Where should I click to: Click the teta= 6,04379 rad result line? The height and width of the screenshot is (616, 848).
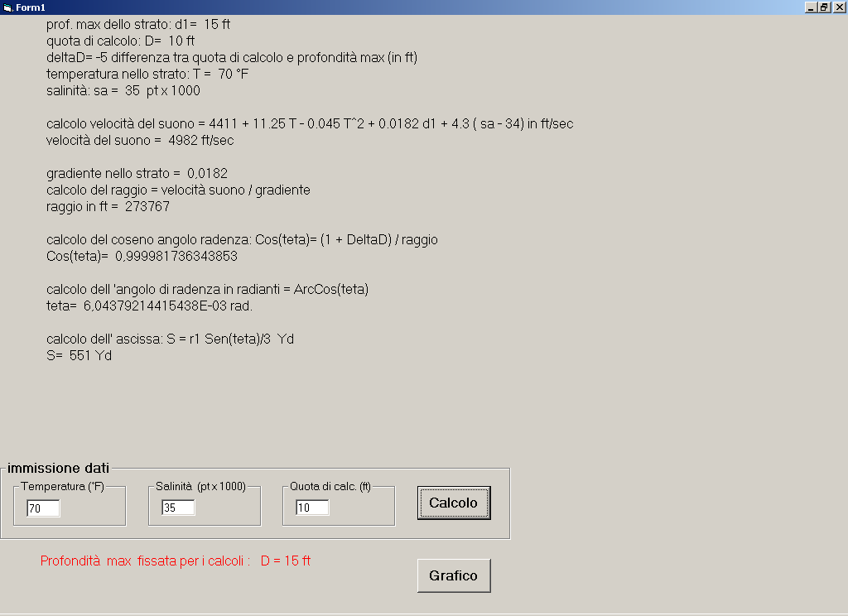tap(149, 306)
